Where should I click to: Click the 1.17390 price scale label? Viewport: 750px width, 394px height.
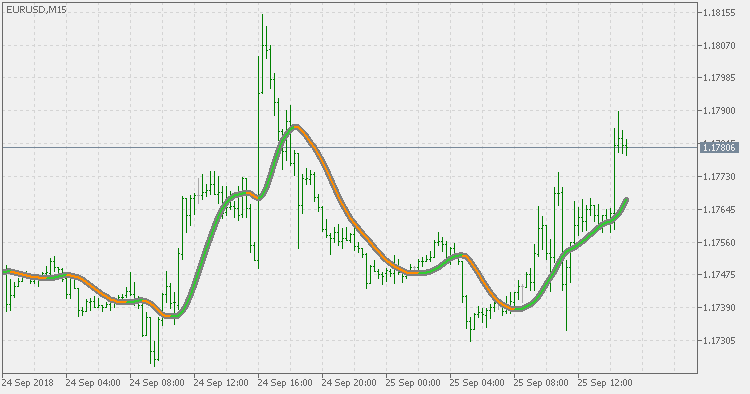click(x=719, y=307)
